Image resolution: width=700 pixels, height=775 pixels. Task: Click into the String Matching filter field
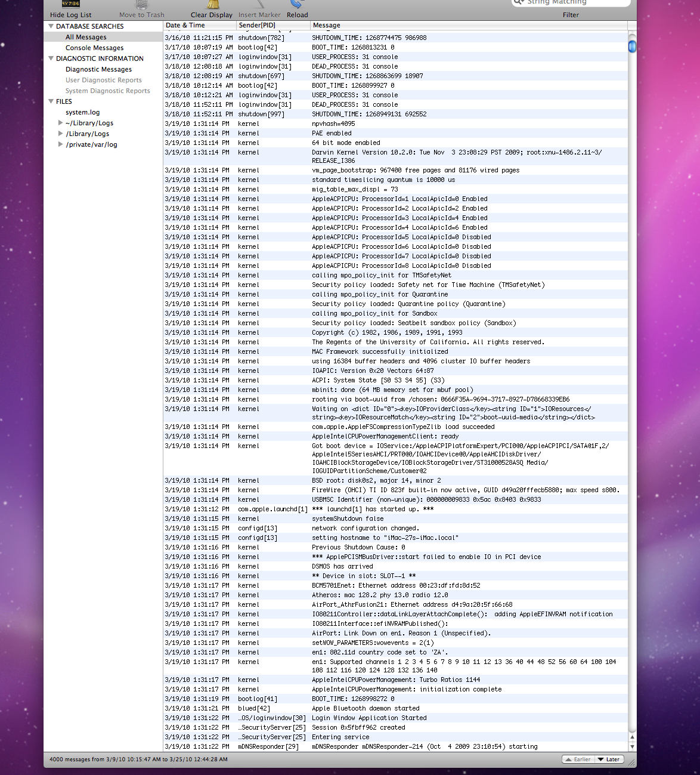click(571, 3)
